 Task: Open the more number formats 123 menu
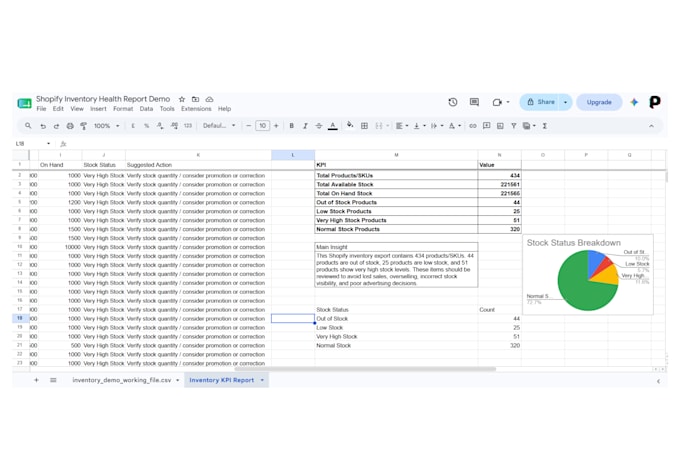(x=188, y=126)
